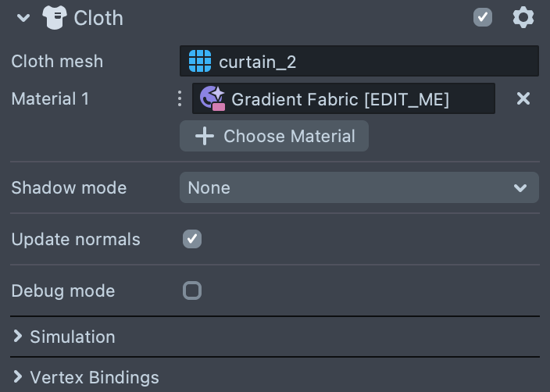550x392 pixels.
Task: Click the Cloth shirt component icon
Action: pos(54,17)
